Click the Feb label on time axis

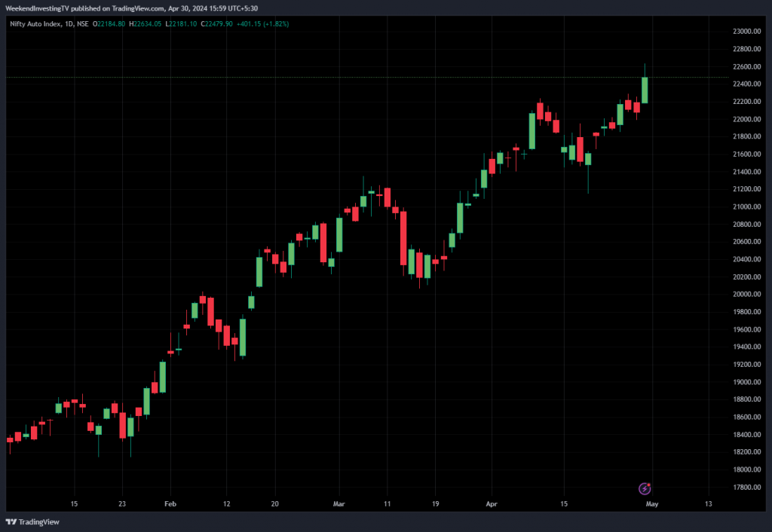[x=170, y=504]
